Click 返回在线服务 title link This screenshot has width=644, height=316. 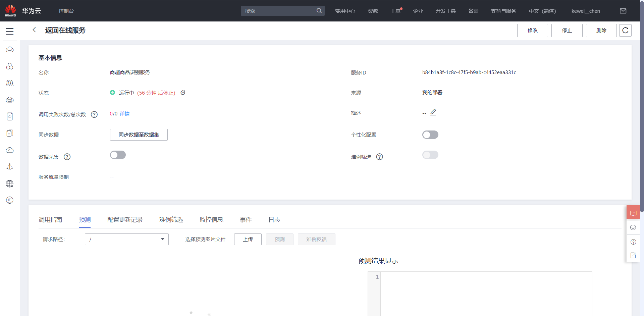coord(65,30)
